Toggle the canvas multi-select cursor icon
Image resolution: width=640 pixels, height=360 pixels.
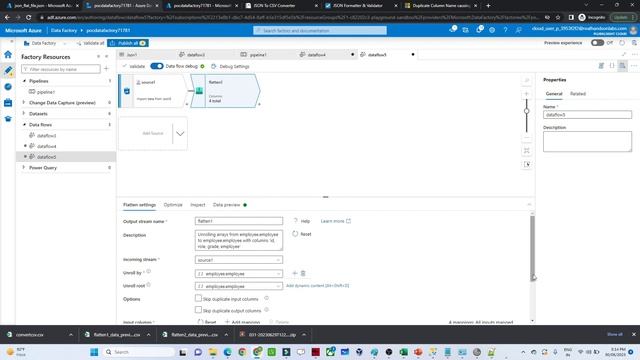[x=527, y=164]
